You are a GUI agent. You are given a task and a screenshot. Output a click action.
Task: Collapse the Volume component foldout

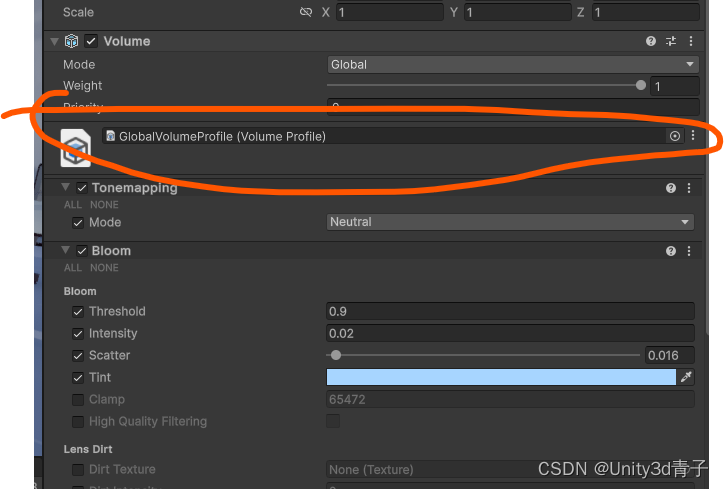[54, 42]
